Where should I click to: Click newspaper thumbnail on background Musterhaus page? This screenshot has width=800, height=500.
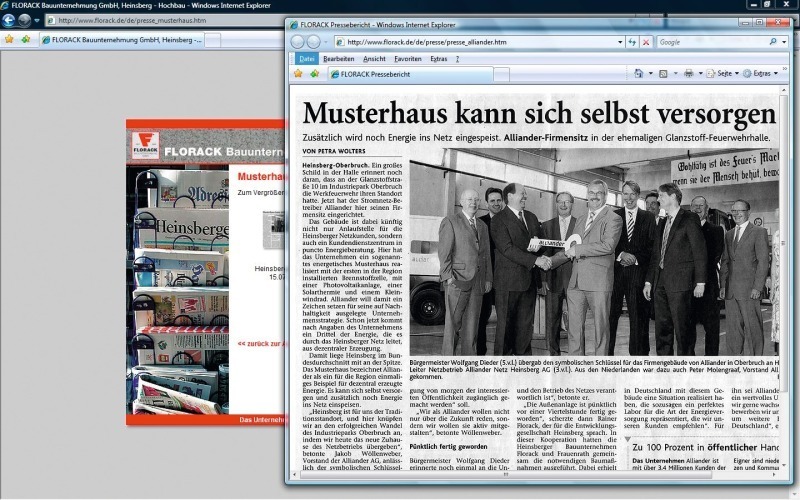tap(274, 230)
